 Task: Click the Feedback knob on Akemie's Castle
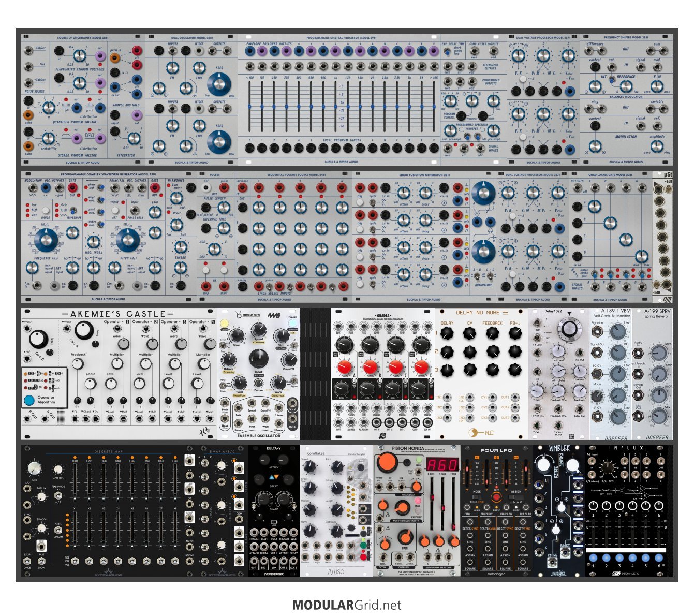77,363
